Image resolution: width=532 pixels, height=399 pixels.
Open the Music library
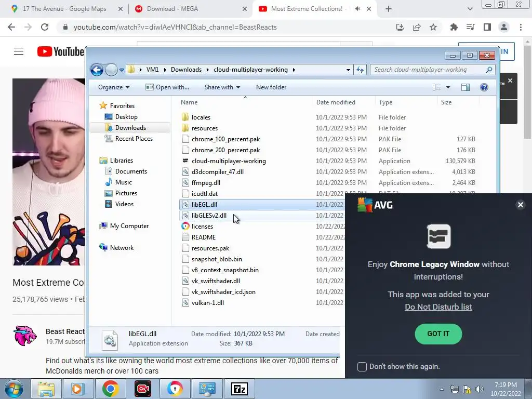pyautogui.click(x=124, y=182)
